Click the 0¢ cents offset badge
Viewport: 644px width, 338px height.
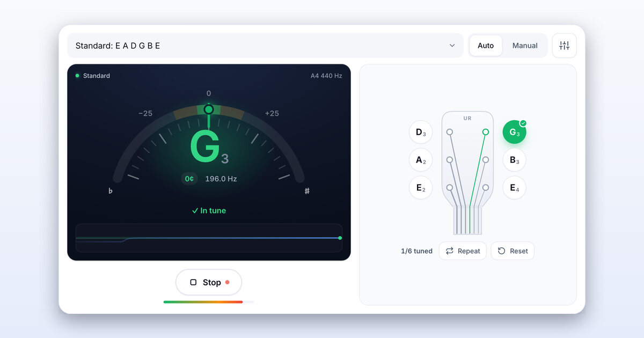click(x=189, y=179)
